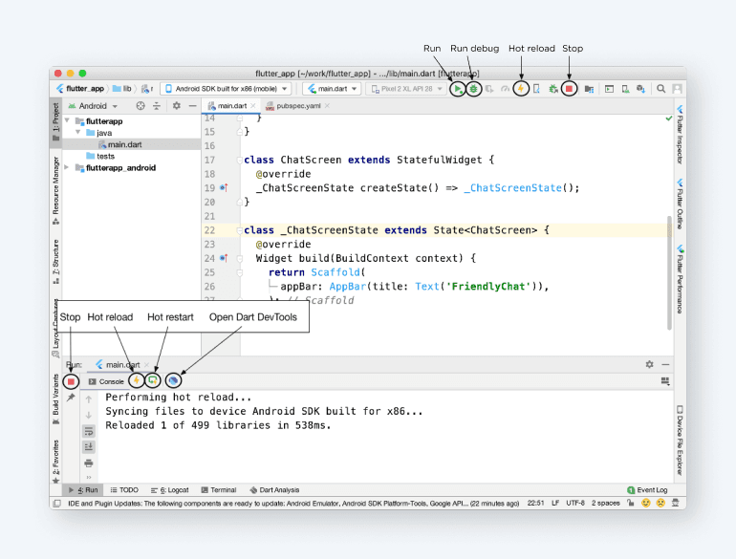Collapse the java folder node
This screenshot has height=560, width=736.
click(x=78, y=133)
